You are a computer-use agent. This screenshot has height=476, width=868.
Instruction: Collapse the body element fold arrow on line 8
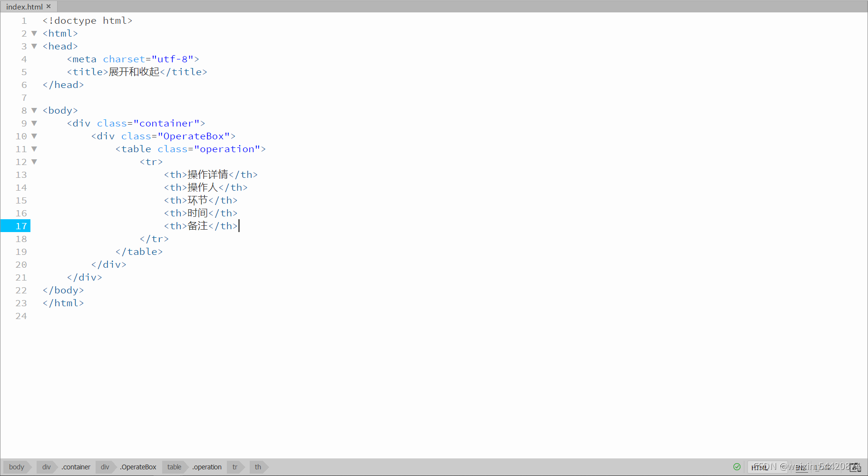34,110
